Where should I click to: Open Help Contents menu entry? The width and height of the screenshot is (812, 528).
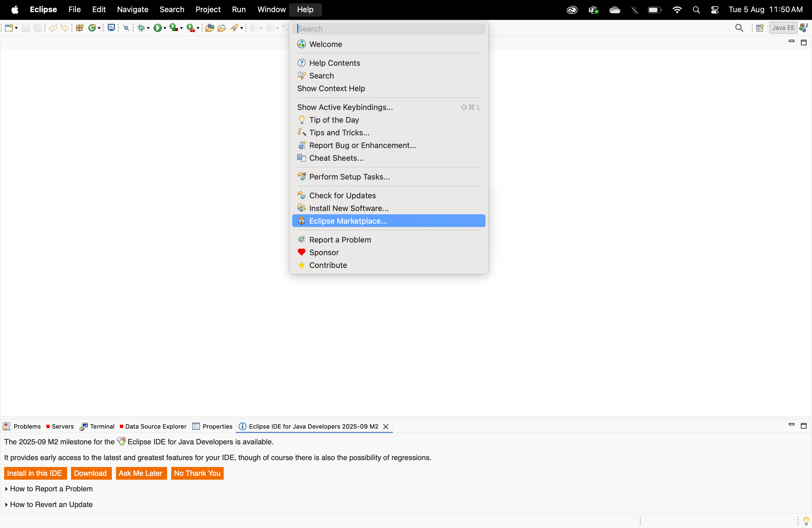pos(389,63)
